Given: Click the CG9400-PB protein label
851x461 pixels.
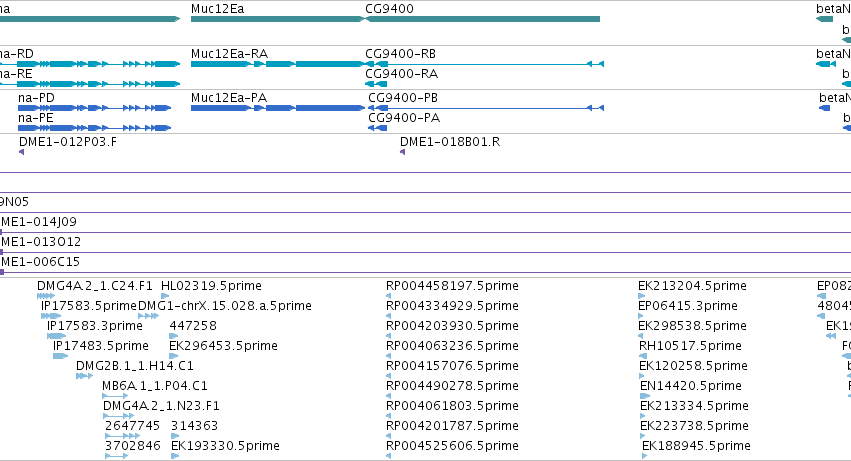Looking at the screenshot, I should click(403, 98).
